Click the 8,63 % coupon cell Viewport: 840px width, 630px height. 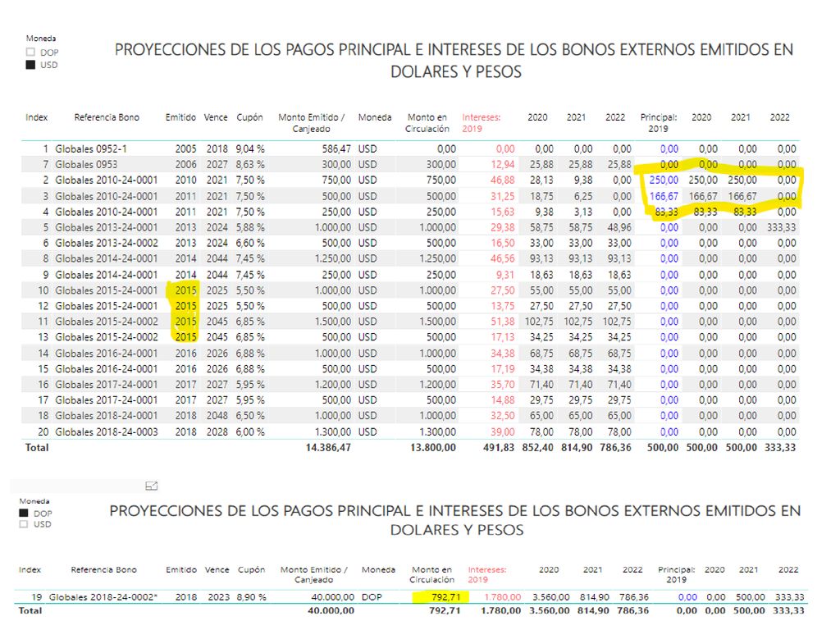pyautogui.click(x=250, y=164)
